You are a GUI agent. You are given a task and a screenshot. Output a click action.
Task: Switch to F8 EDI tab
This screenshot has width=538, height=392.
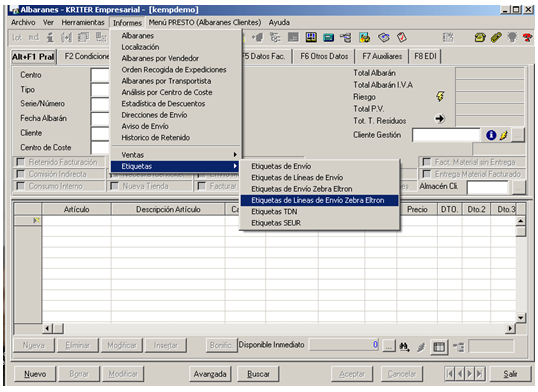[425, 56]
